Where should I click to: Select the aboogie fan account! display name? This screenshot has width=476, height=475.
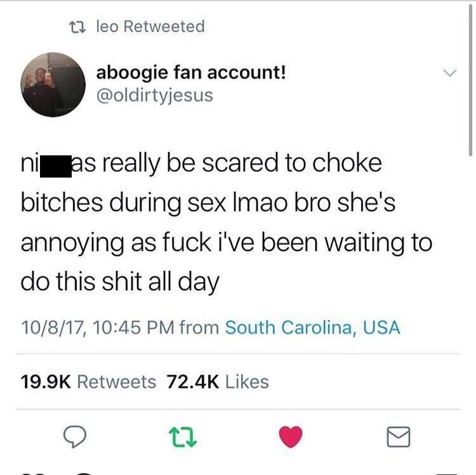[x=191, y=73]
